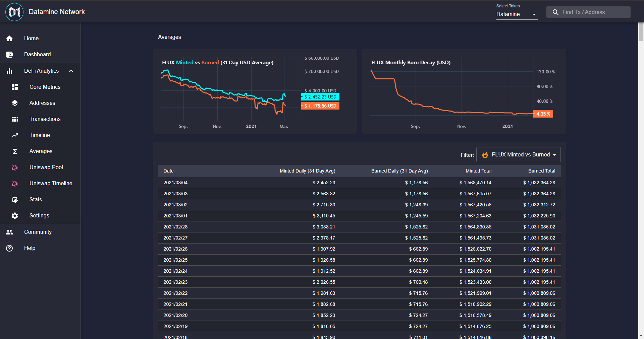Viewport: 644px width, 339px height.
Task: Click the $ 1,852.23 minted value
Action: pos(324,316)
